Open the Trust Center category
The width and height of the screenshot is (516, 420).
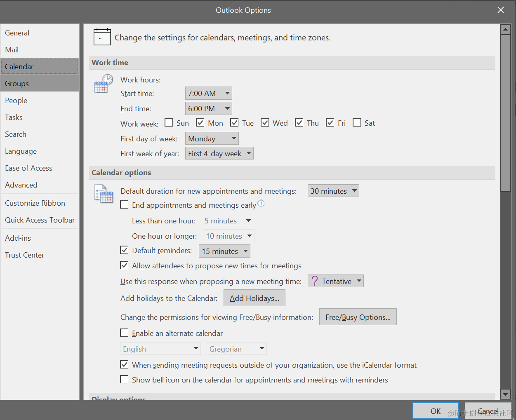(x=40, y=255)
